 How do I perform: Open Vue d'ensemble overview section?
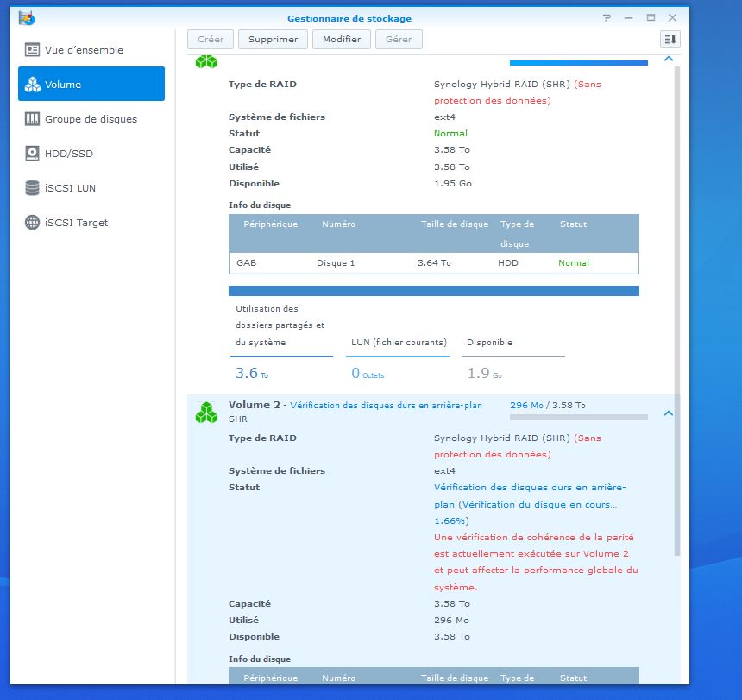pyautogui.click(x=91, y=50)
